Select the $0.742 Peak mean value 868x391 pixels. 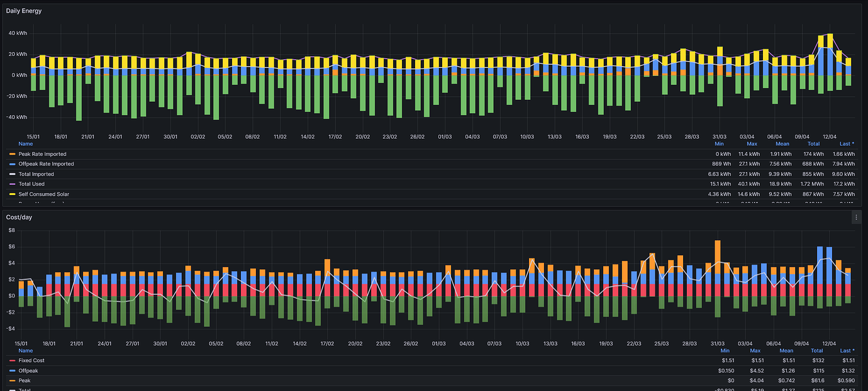[x=785, y=381]
